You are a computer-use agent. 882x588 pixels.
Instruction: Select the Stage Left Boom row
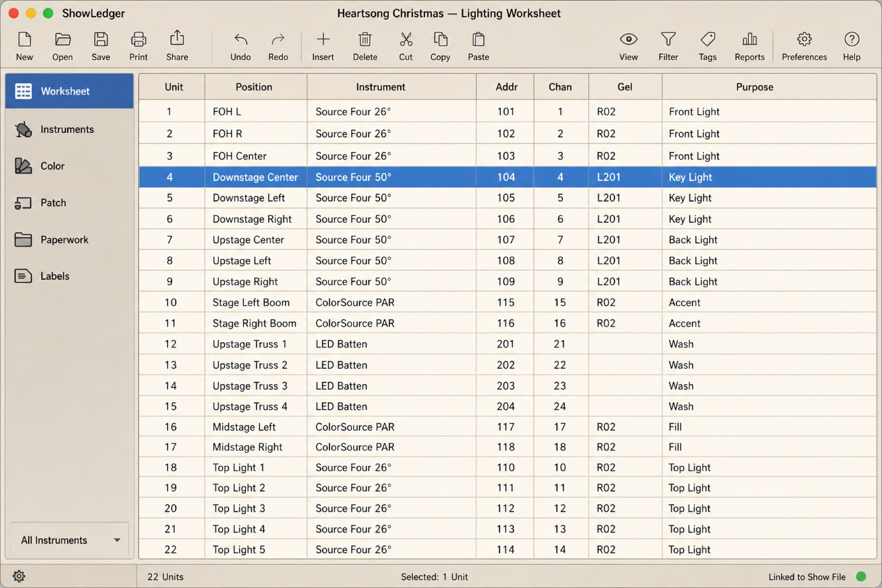click(508, 302)
